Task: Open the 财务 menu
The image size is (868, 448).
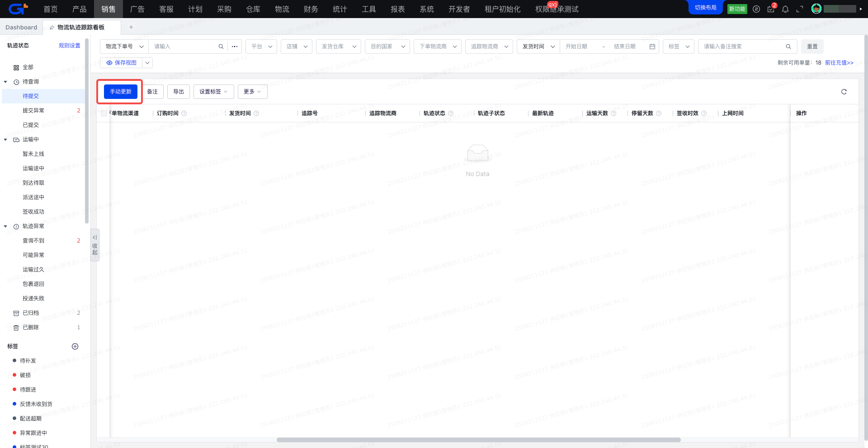Action: click(311, 9)
